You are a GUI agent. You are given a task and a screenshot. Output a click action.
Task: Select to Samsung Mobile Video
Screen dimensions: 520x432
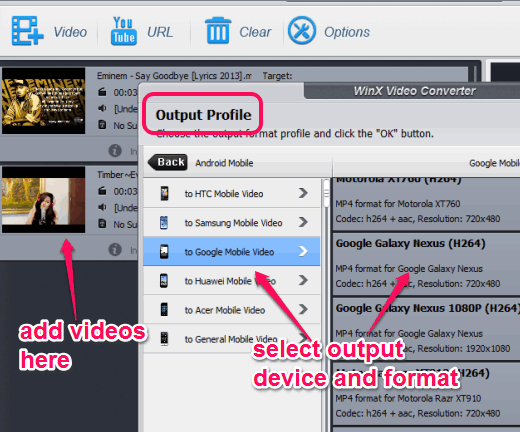point(232,222)
